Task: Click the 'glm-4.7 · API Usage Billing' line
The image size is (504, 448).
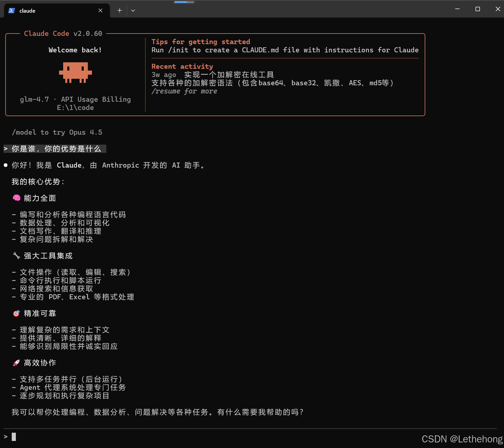Action: click(75, 99)
